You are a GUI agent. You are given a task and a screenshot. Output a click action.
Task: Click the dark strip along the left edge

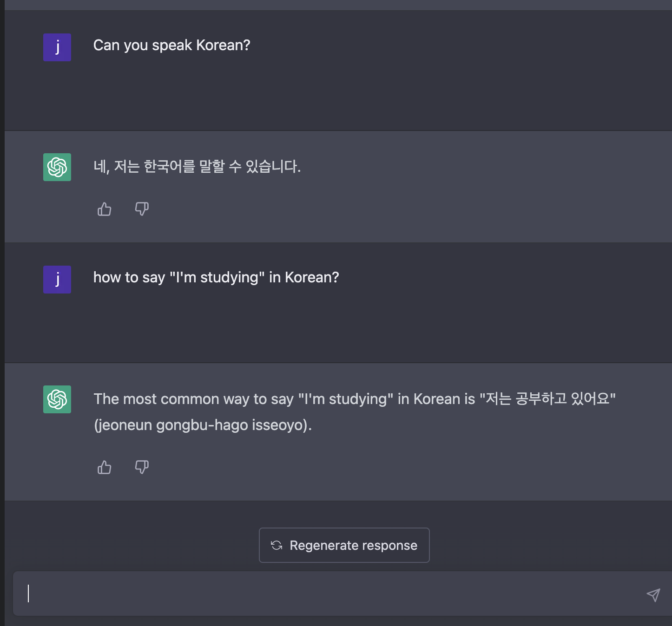pyautogui.click(x=2, y=313)
